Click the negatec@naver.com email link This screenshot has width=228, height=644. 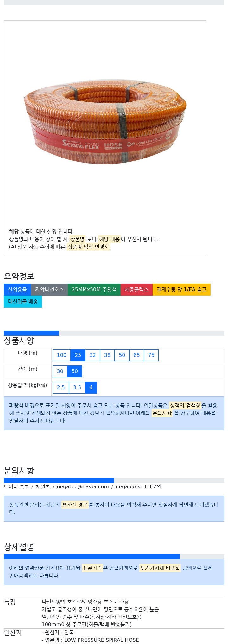coord(83,487)
